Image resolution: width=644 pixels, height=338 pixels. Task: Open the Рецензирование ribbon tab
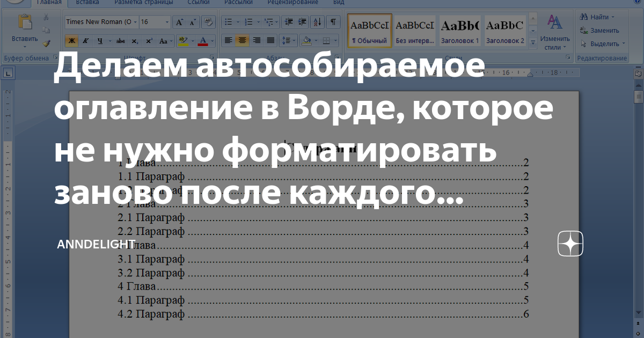294,3
